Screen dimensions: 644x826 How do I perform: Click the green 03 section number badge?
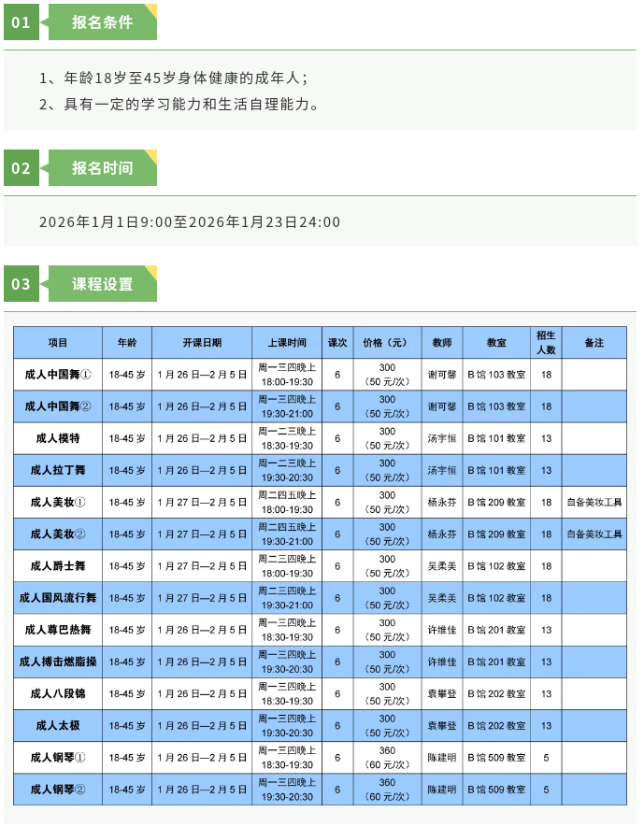tap(21, 284)
